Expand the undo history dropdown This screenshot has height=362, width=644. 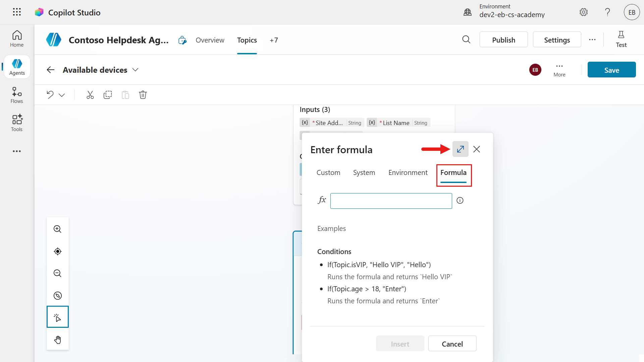pyautogui.click(x=62, y=95)
